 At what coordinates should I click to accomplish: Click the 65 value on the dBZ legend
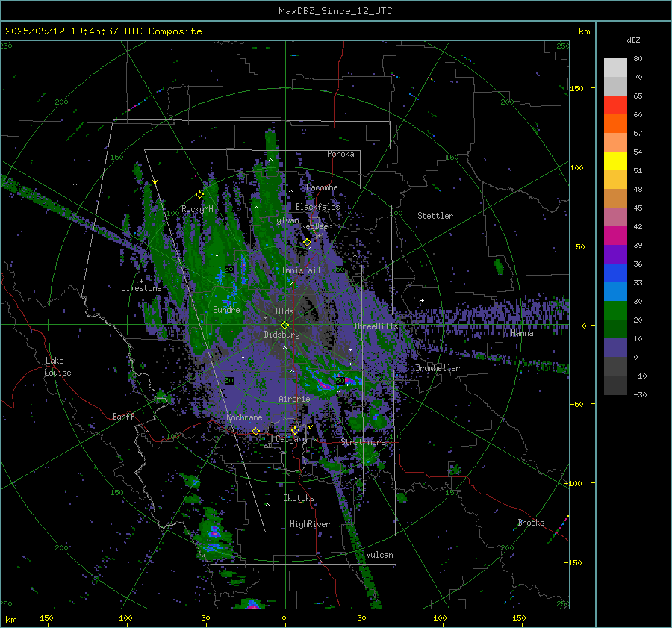(638, 96)
